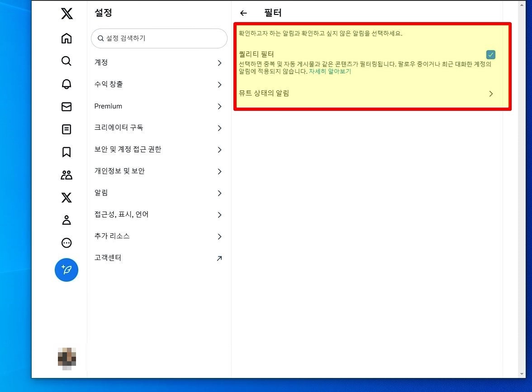Toggle the 퀄리티 필터 checkbox

(x=490, y=55)
